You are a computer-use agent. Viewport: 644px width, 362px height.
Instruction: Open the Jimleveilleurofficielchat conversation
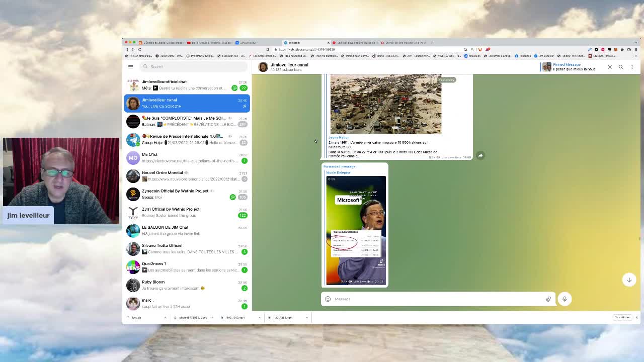tap(187, 84)
